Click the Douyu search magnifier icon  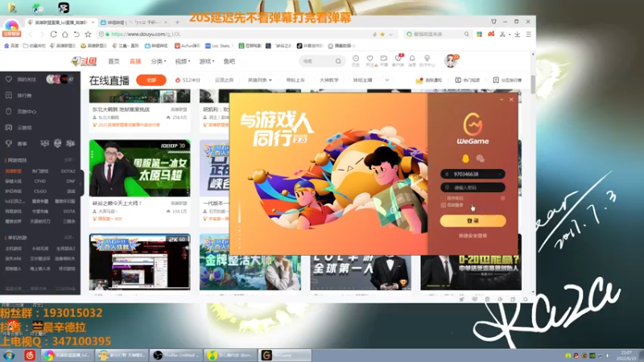(x=338, y=61)
